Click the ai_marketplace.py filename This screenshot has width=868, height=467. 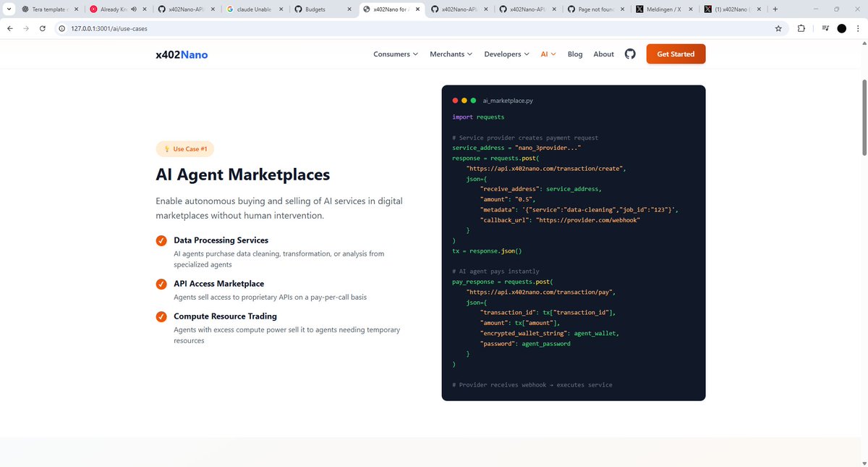508,101
